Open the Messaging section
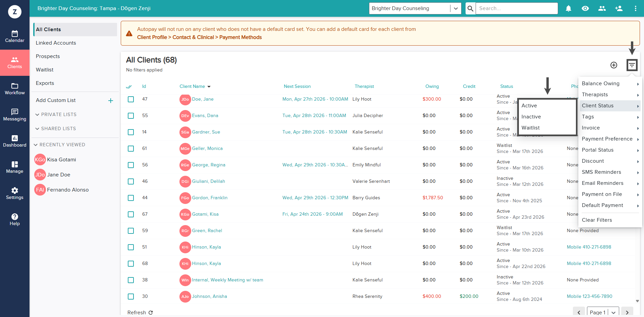The image size is (644, 317). click(x=15, y=115)
